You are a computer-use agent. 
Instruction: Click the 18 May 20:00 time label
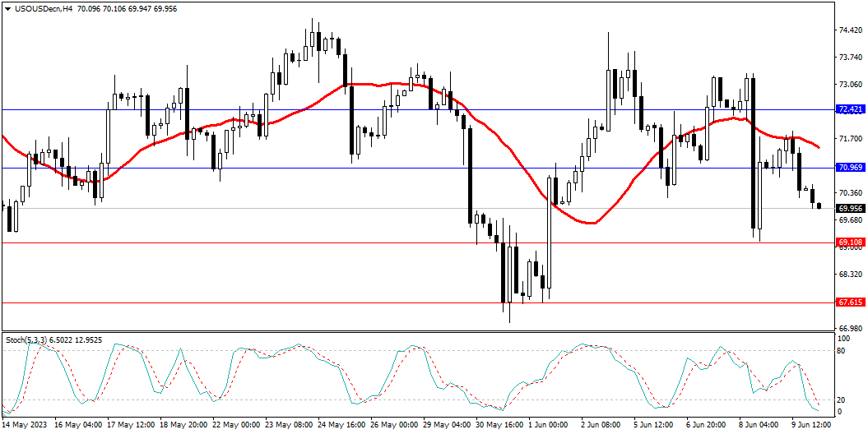pyautogui.click(x=183, y=425)
